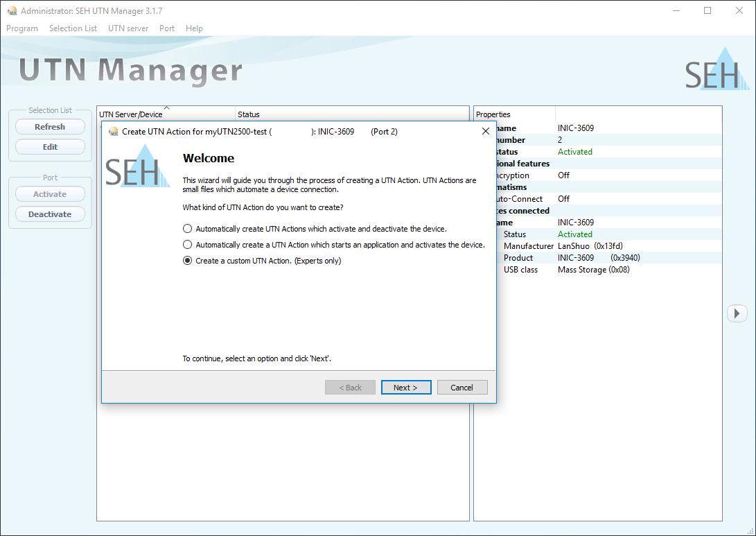The image size is (756, 536).
Task: Click the Properties column header
Action: [x=515, y=114]
